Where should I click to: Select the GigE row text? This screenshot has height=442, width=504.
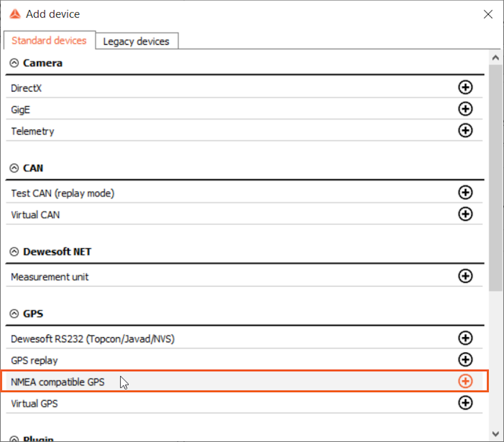pyautogui.click(x=21, y=110)
